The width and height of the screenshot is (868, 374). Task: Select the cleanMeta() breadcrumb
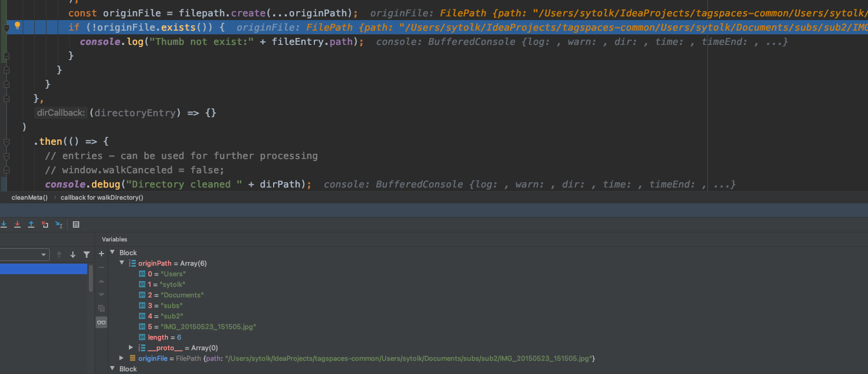pyautogui.click(x=30, y=198)
